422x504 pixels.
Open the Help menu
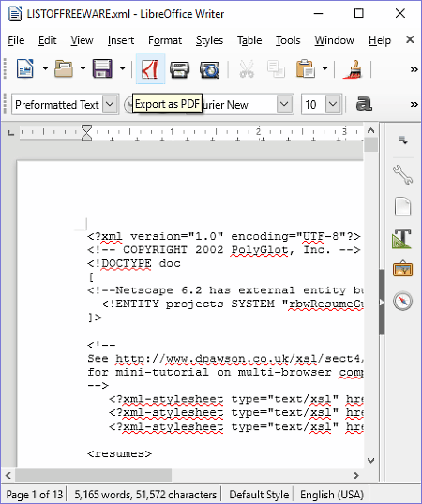tap(380, 40)
